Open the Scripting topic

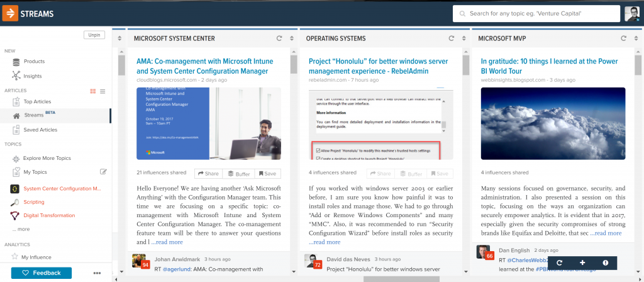(34, 202)
